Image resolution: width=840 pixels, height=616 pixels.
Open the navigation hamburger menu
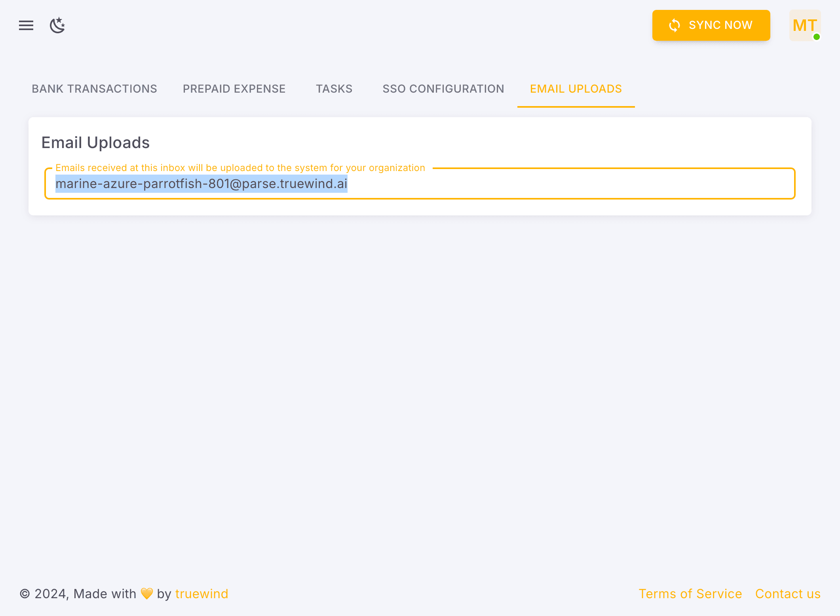(x=26, y=25)
